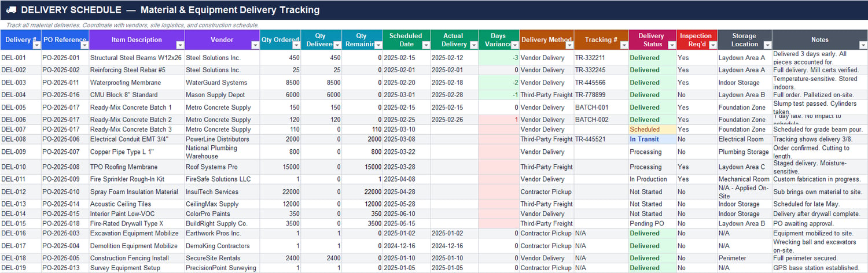Open the Delivery # column filter dropdown
Image resolution: width=868 pixels, height=273 pixels.
coord(36,45)
